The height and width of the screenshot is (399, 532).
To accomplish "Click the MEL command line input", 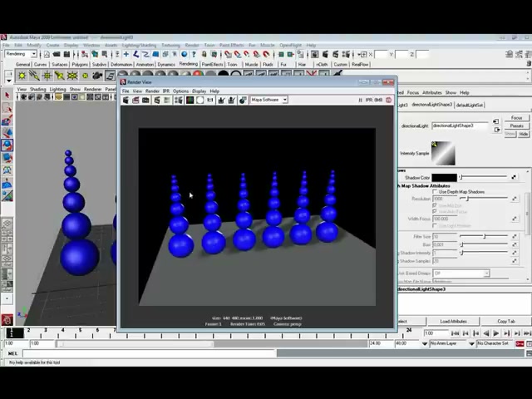I will tap(150, 353).
